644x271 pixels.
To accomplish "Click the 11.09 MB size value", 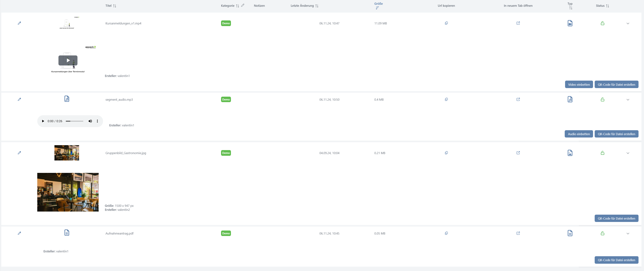I will point(380,23).
